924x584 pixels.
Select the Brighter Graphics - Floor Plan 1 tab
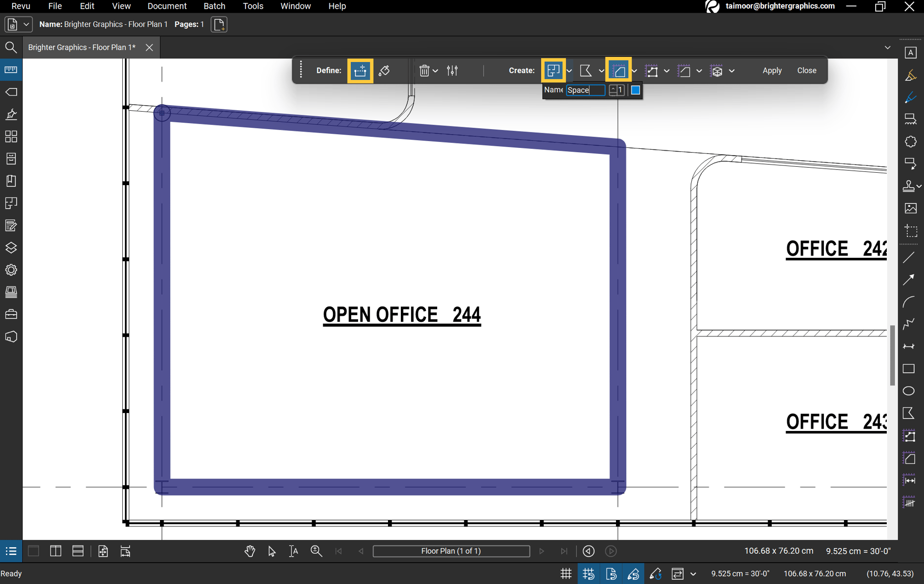point(82,47)
